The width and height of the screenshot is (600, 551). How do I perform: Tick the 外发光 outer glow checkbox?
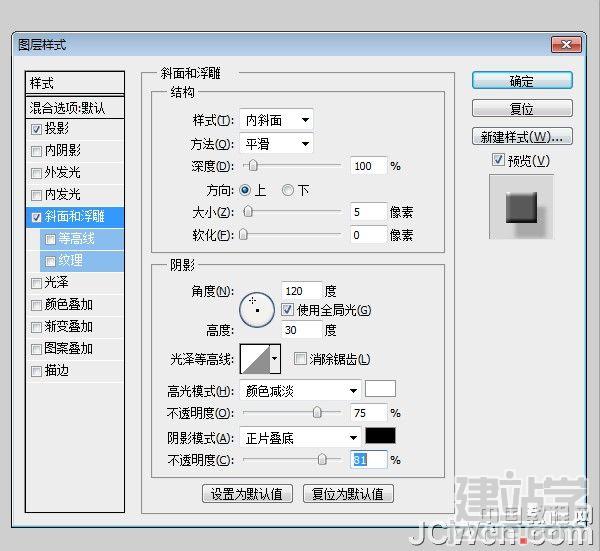(x=36, y=173)
